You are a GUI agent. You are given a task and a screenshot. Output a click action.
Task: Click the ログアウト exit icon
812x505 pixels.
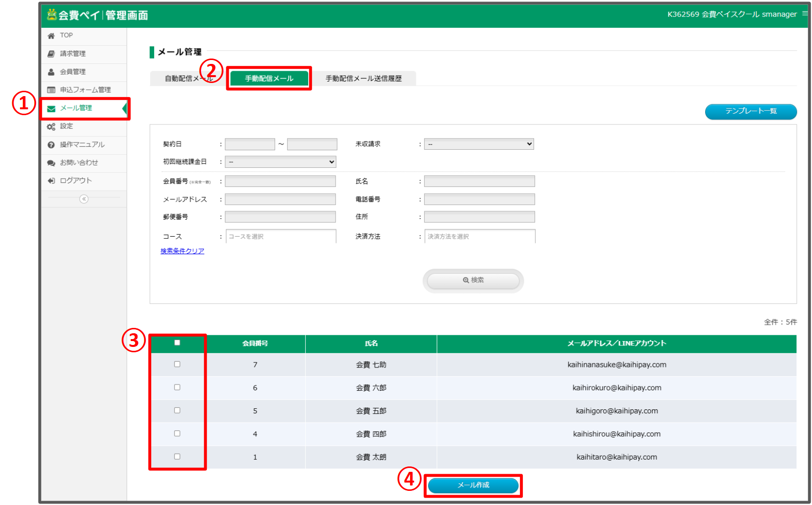(x=51, y=181)
